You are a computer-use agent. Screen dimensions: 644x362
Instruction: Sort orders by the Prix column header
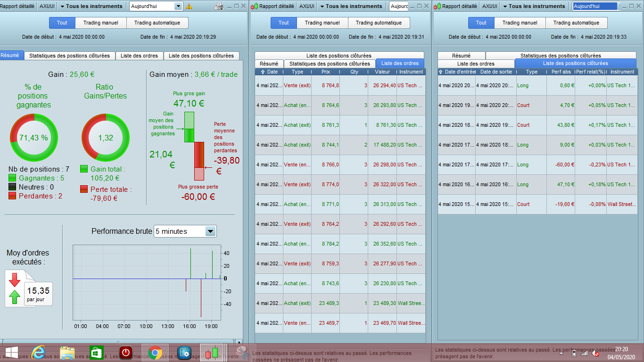point(325,72)
